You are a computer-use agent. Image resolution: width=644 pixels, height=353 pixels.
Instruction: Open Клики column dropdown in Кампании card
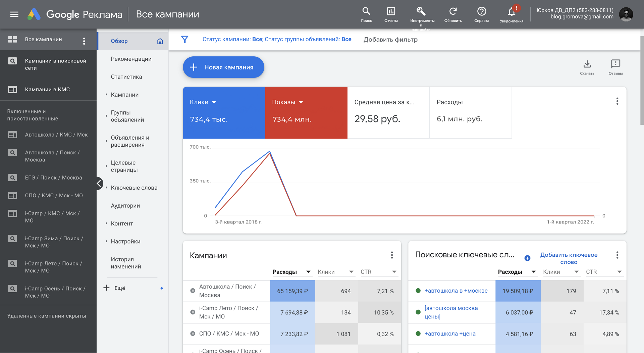pos(351,272)
